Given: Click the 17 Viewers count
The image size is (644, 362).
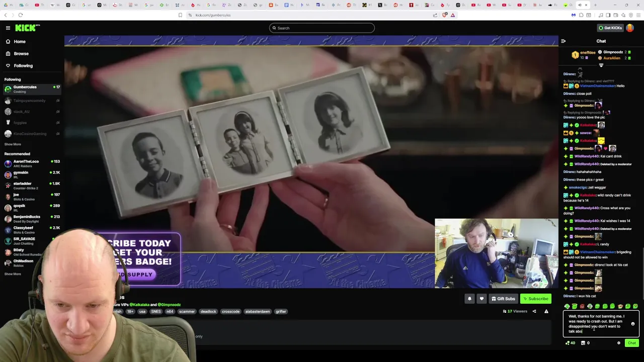Looking at the screenshot, I should 515,311.
